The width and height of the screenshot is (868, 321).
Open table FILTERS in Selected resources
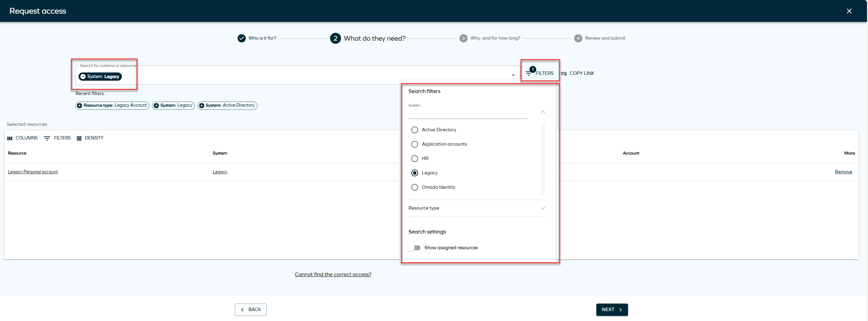57,138
